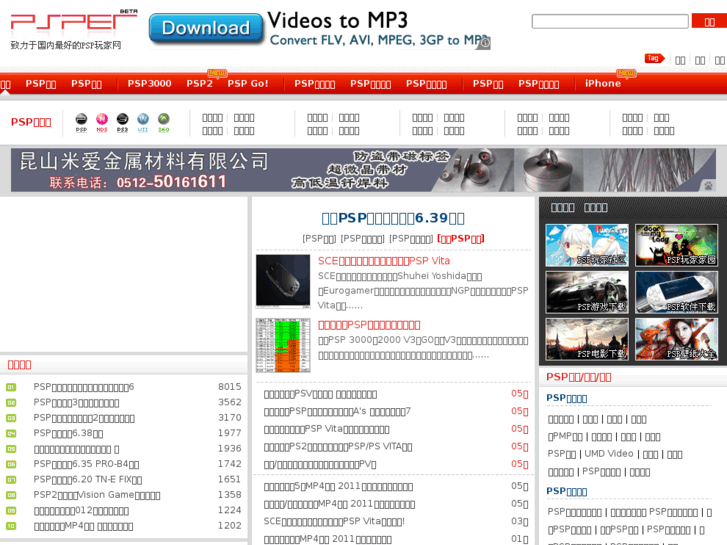This screenshot has width=727, height=545.
Task: Open the PSP2 nav menu item
Action: point(199,83)
